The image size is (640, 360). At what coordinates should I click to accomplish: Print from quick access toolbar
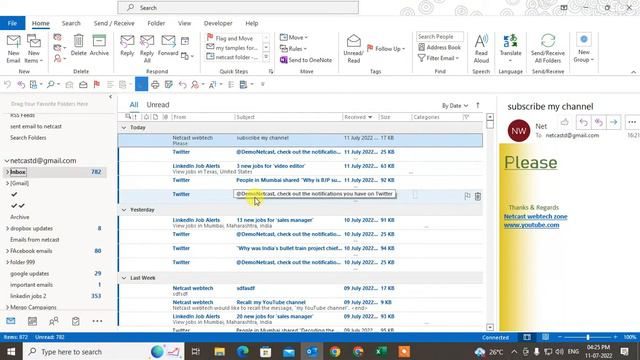pyautogui.click(x=155, y=84)
